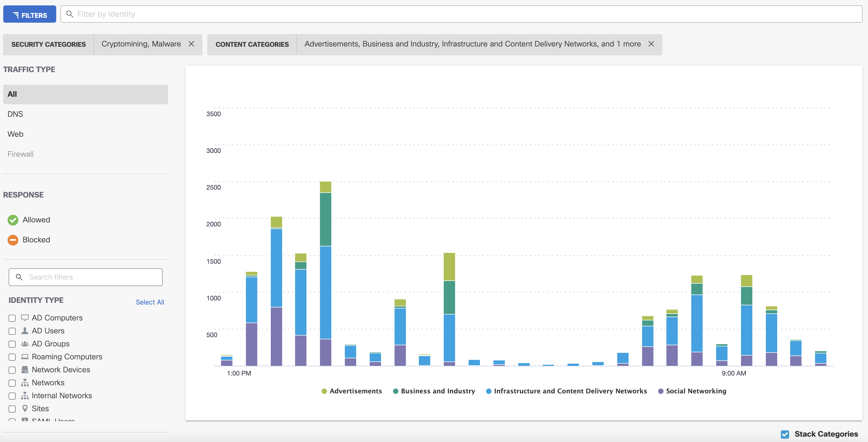This screenshot has width=868, height=442.
Task: Toggle Infrastructure and Content Delivery Networks dot
Action: [489, 391]
